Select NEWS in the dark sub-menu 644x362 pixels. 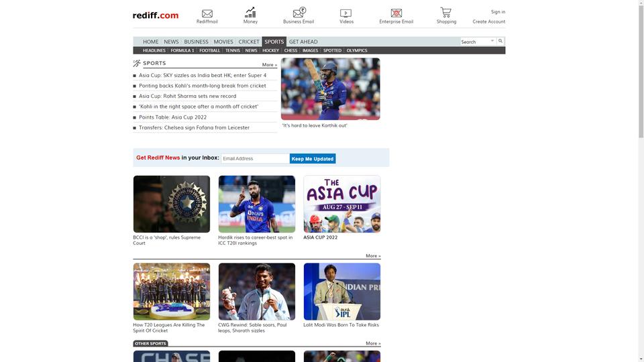[251, 50]
